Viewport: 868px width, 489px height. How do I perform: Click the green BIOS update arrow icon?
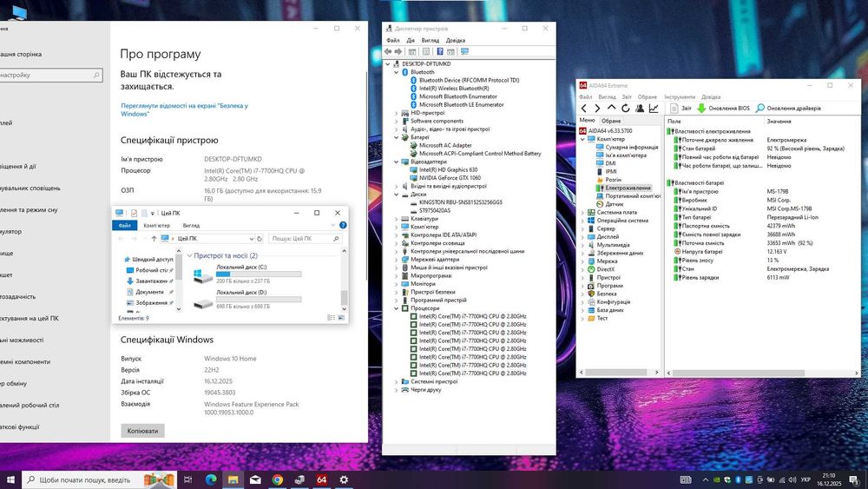tap(701, 109)
